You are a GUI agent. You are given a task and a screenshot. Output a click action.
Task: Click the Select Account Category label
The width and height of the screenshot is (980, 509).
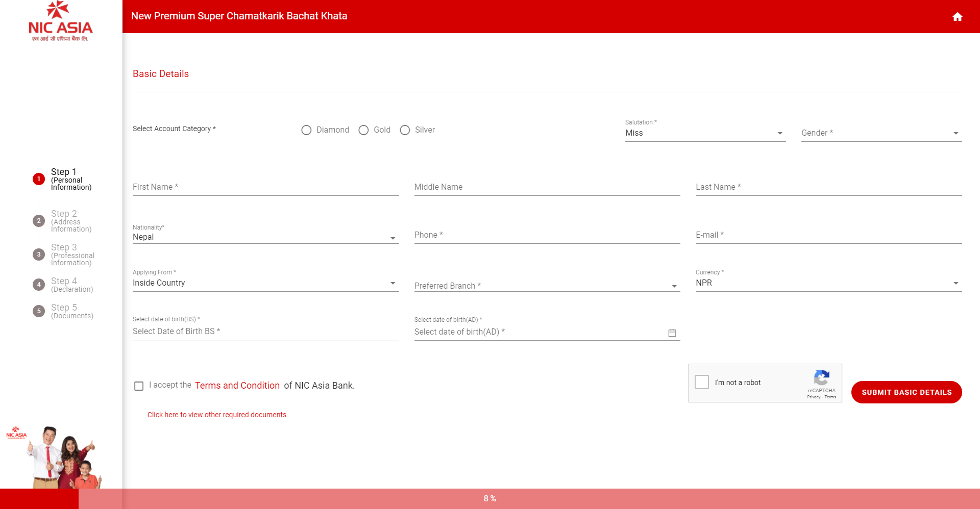(174, 129)
